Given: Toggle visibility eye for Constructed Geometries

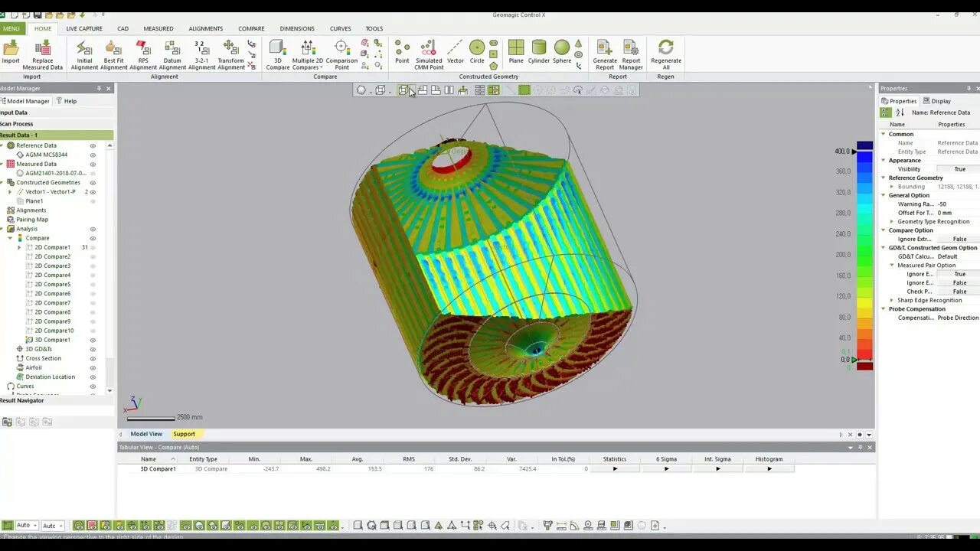Looking at the screenshot, I should click(x=93, y=182).
